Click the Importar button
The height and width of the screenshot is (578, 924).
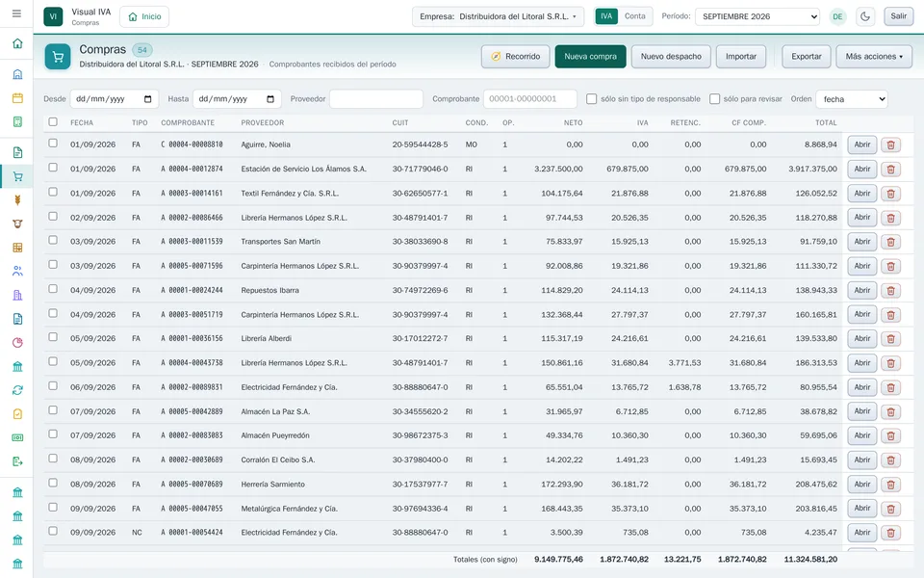click(741, 57)
